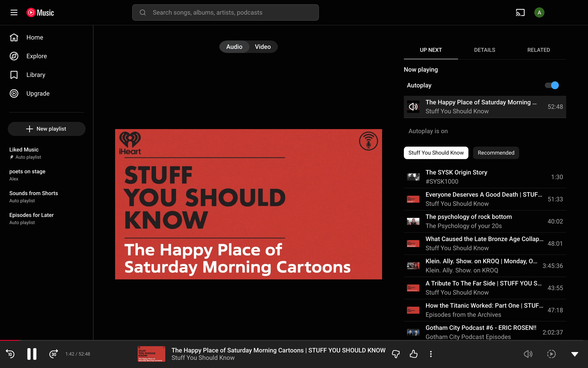This screenshot has height=368, width=588.
Task: Open Episodes for Later playlist
Action: (x=47, y=218)
